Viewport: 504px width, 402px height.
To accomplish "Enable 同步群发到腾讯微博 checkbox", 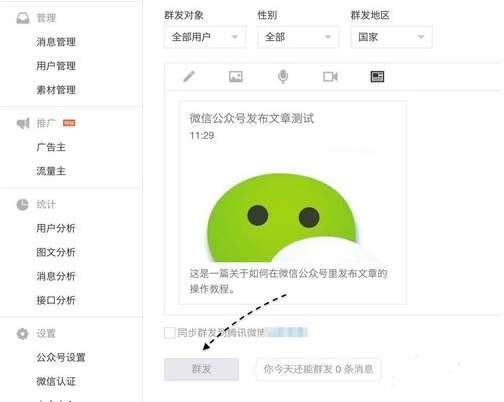I will click(169, 332).
